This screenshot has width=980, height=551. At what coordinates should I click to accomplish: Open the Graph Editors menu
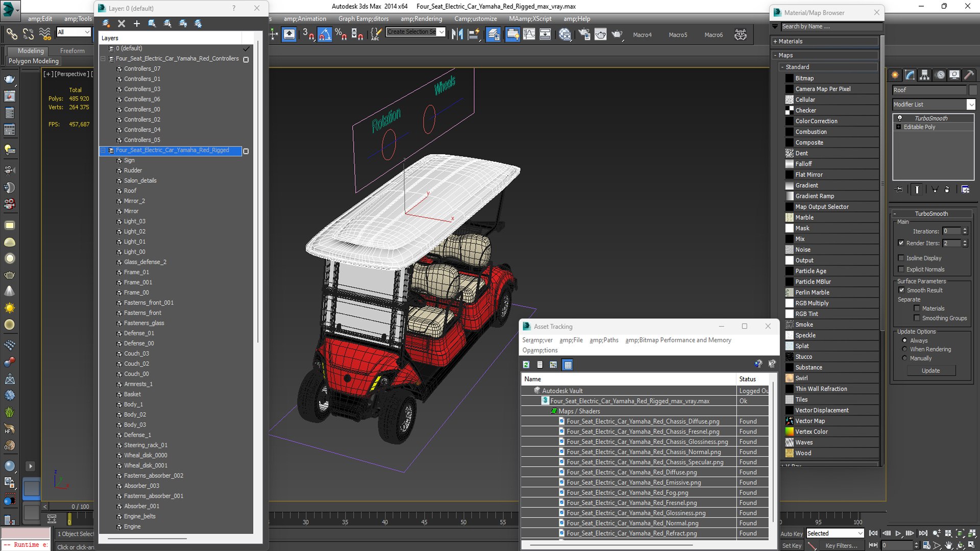(363, 19)
